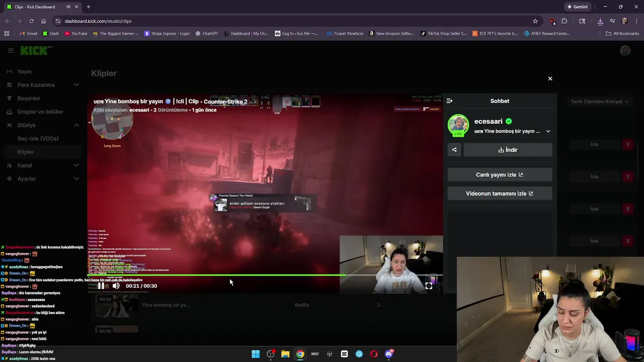
Task: Open the profile avatar on Kick header
Action: 625,50
